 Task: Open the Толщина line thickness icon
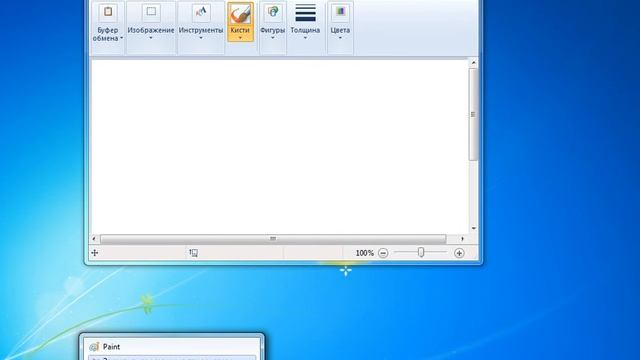click(305, 13)
